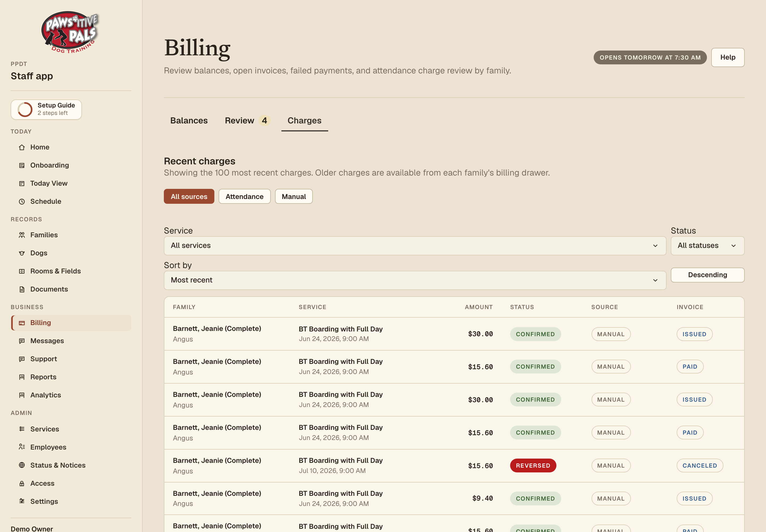Click the Status & Notices globe icon
Viewport: 766px width, 532px height.
click(x=22, y=465)
